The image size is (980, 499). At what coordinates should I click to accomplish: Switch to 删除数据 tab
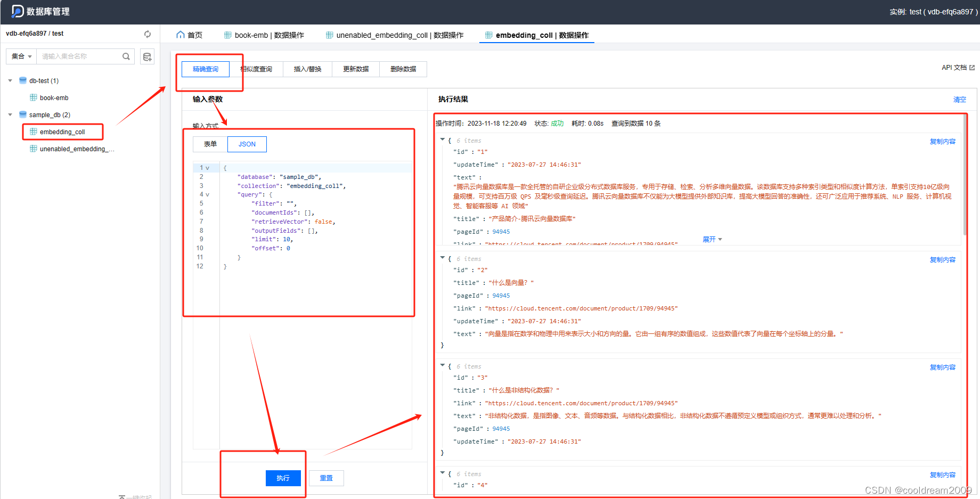(403, 69)
